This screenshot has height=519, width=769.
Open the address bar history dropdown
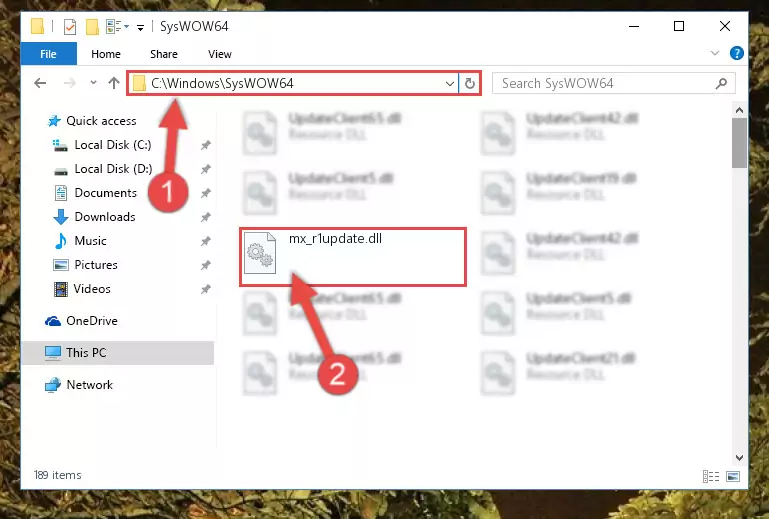pos(449,84)
